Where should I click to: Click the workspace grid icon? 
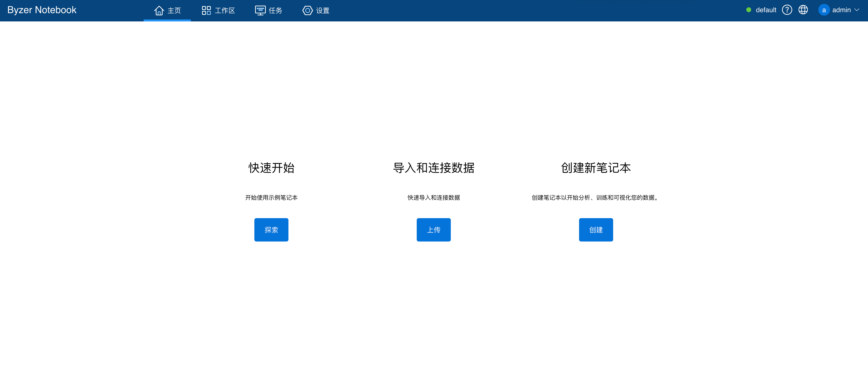click(x=206, y=10)
